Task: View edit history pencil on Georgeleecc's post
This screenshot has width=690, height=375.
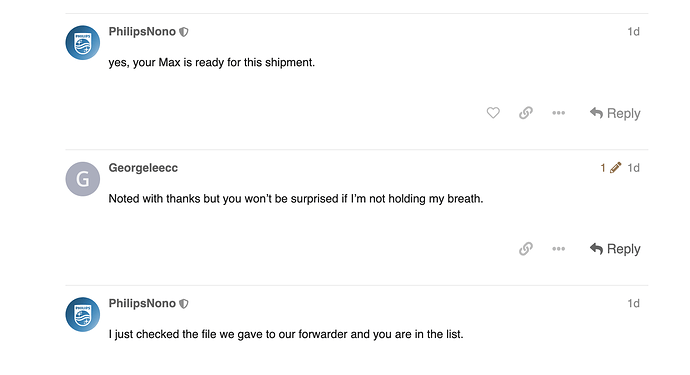Action: pos(616,168)
